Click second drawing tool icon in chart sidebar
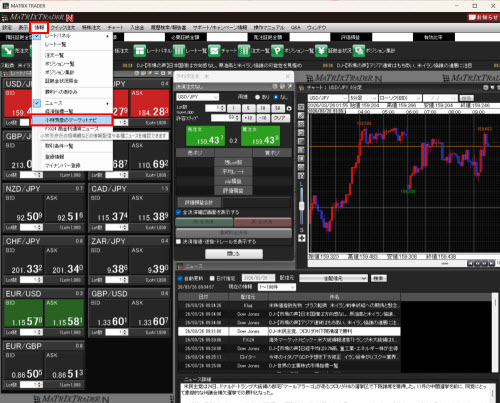Viewport: 500px width, 403px height. (301, 116)
